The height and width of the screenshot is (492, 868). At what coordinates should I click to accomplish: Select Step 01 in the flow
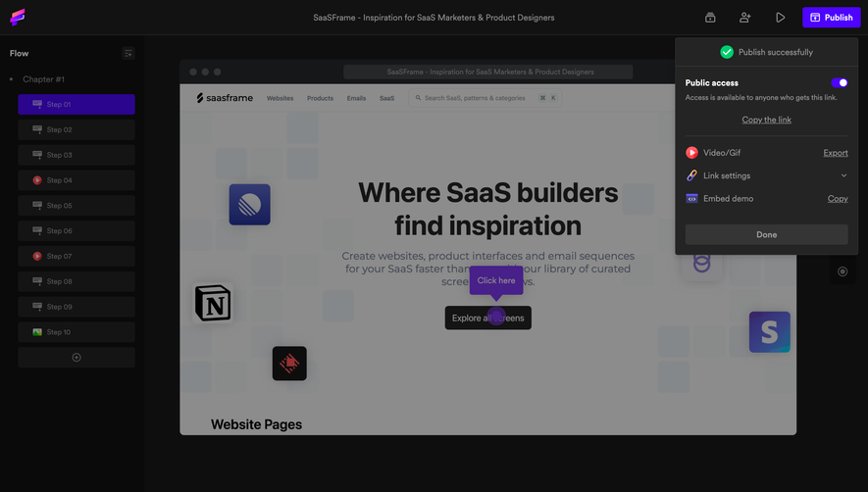point(77,104)
